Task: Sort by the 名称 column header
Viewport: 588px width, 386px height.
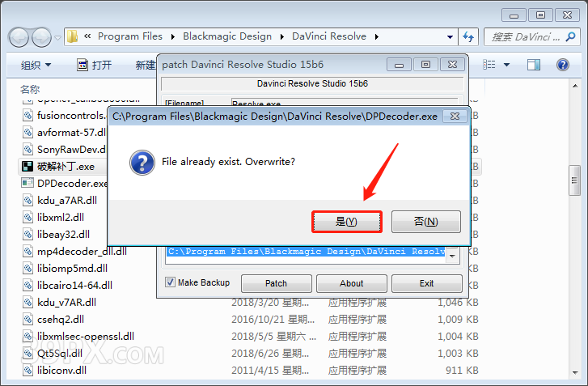Action: pyautogui.click(x=30, y=89)
